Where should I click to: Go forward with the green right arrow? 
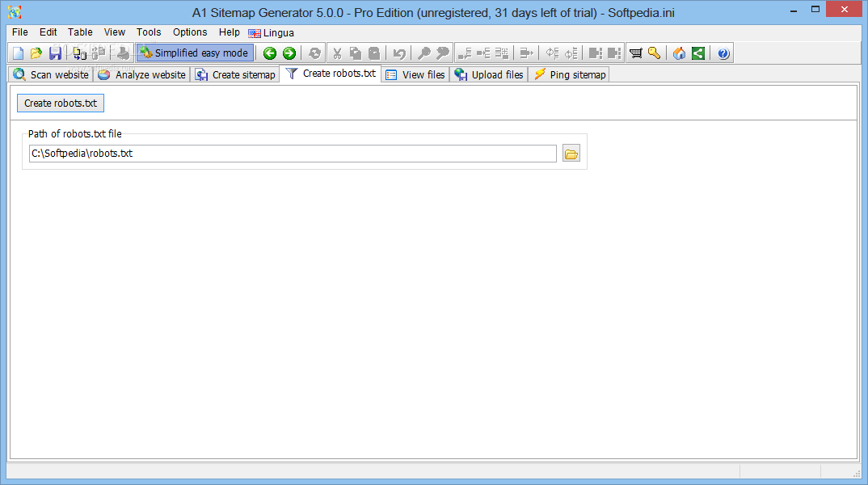point(289,53)
